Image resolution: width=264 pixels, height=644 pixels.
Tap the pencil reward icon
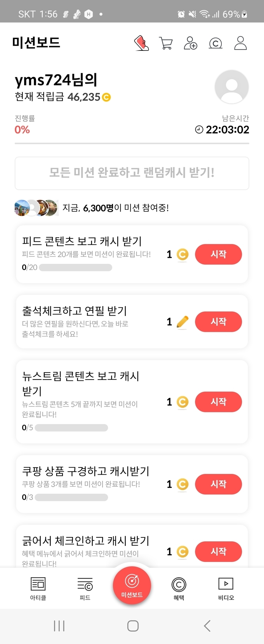tap(182, 322)
